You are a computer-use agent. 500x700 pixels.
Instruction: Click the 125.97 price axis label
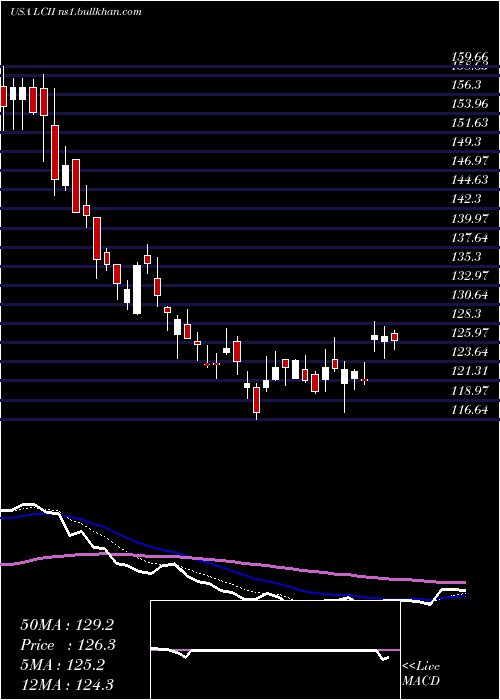click(469, 333)
